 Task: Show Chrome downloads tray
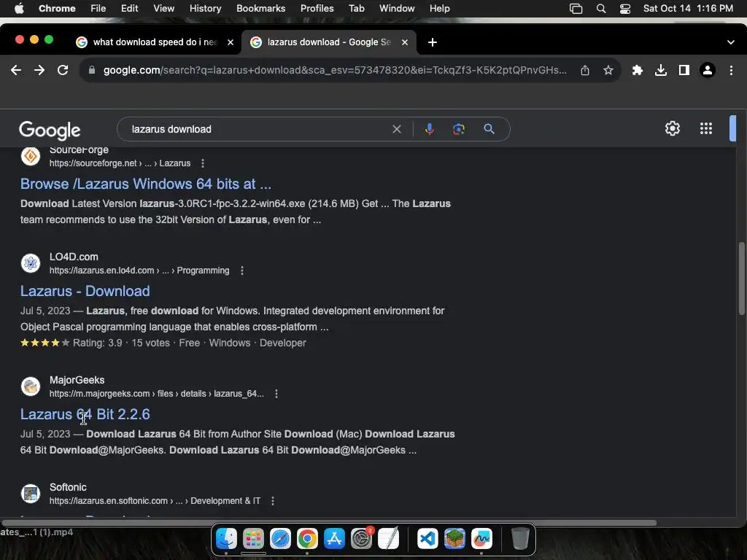pos(661,70)
